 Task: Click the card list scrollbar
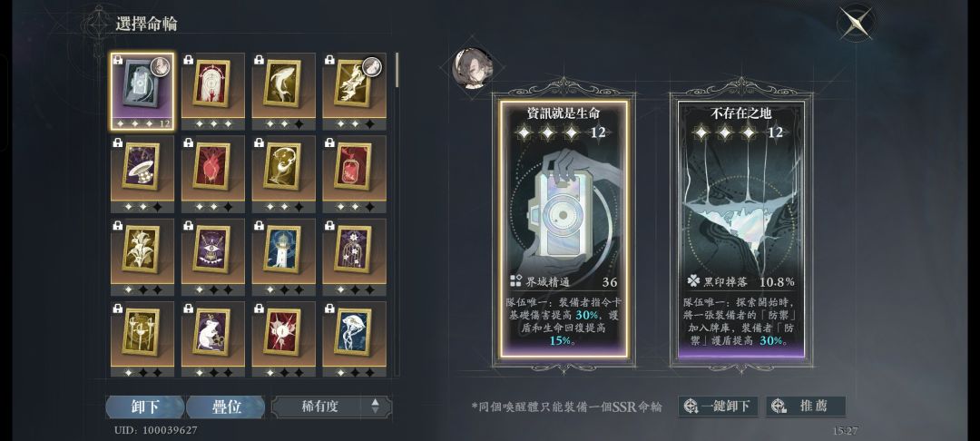tap(397, 70)
